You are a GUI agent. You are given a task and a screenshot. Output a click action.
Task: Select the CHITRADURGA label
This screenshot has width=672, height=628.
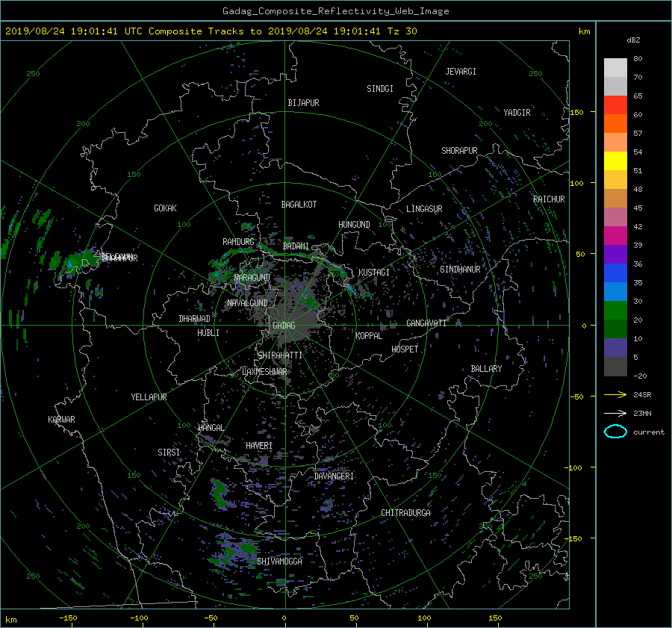[405, 513]
